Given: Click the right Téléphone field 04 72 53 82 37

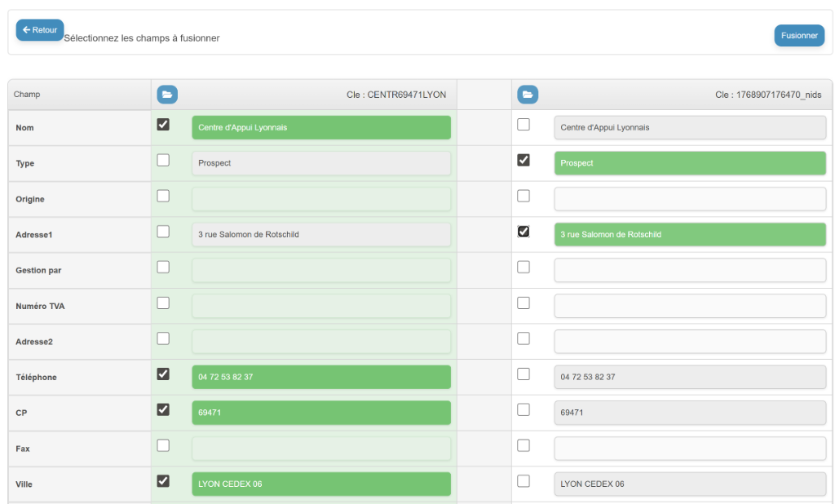Looking at the screenshot, I should [x=690, y=377].
